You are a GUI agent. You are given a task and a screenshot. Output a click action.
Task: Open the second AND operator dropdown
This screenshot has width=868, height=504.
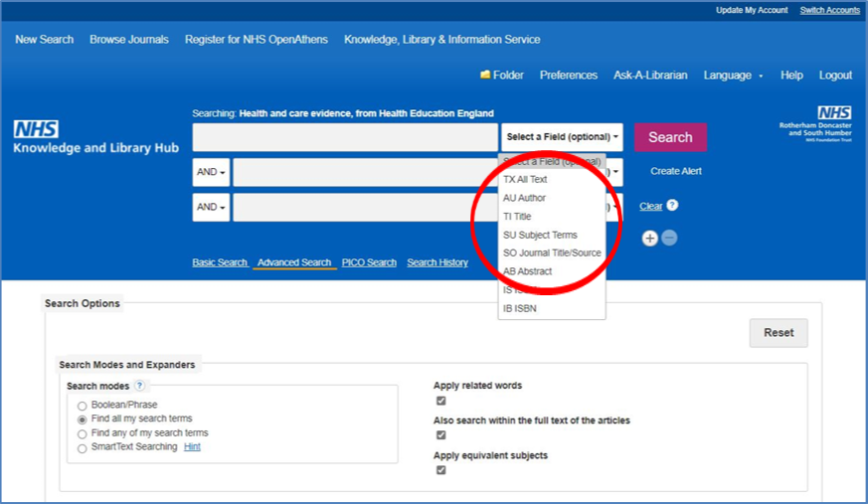(x=211, y=207)
